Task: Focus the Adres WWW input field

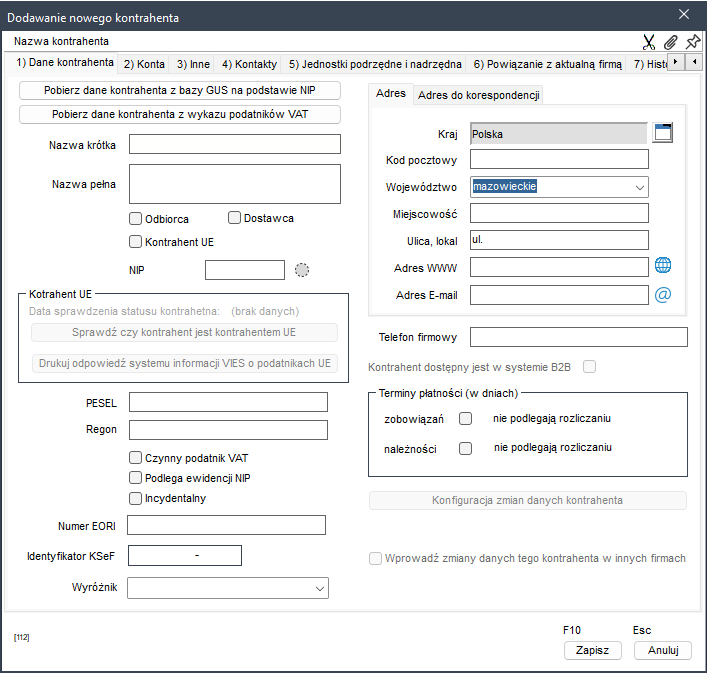Action: (559, 267)
